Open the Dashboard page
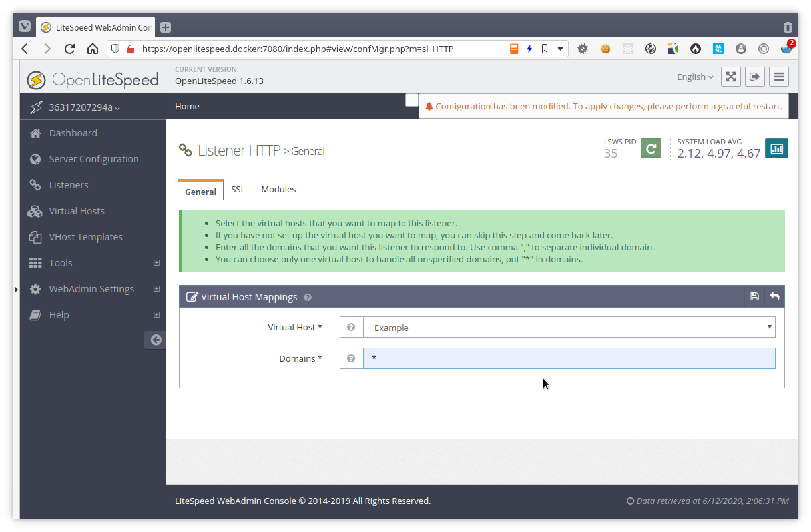Image resolution: width=811 pixels, height=532 pixels. coord(73,133)
